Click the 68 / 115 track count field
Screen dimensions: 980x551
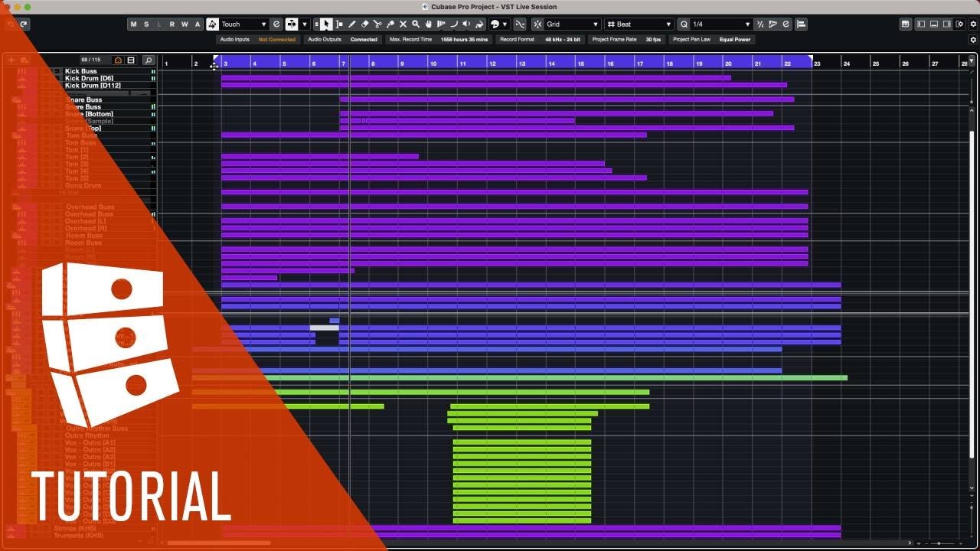pos(91,60)
